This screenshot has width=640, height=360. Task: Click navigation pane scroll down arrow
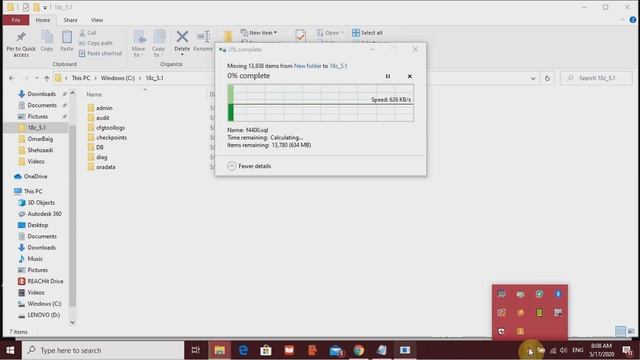[x=72, y=322]
